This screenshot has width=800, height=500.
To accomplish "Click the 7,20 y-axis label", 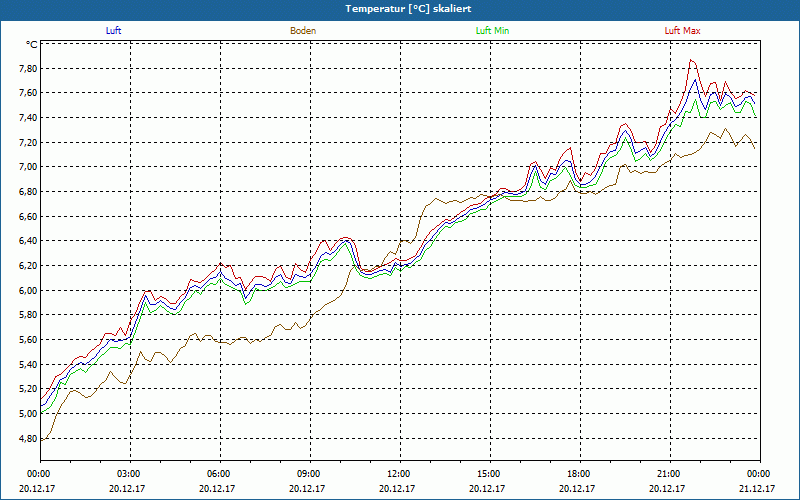I will click(x=28, y=142).
